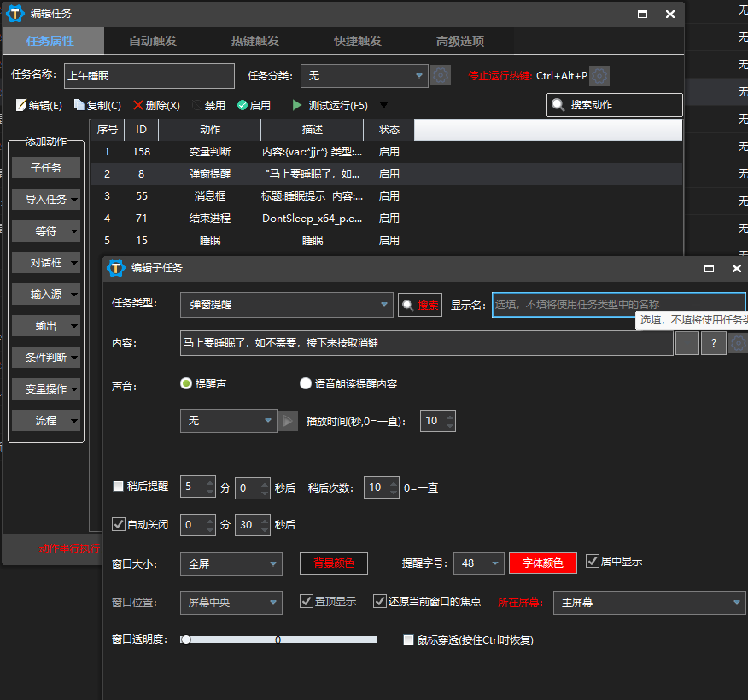The width and height of the screenshot is (748, 700).
Task: Enable the 稍后提醒 checkbox
Action: (119, 487)
